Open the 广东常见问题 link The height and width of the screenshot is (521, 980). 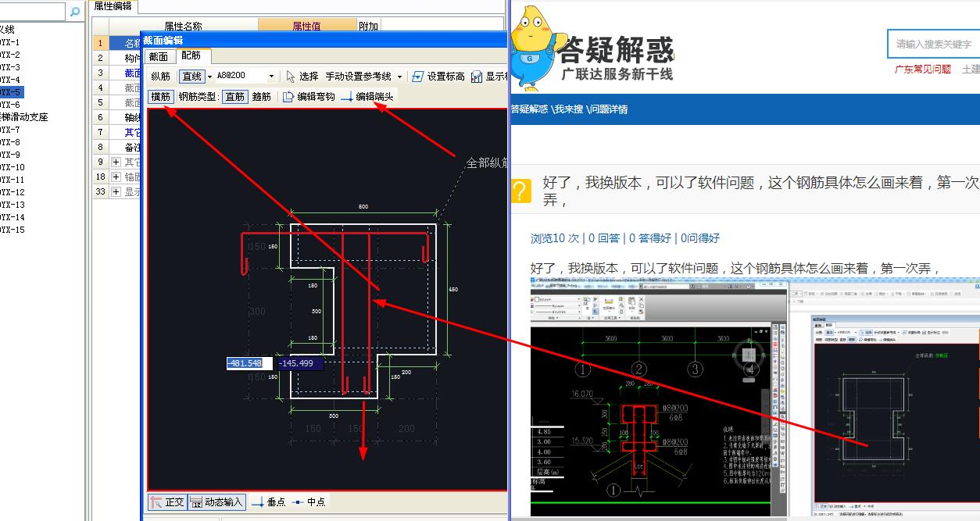923,70
